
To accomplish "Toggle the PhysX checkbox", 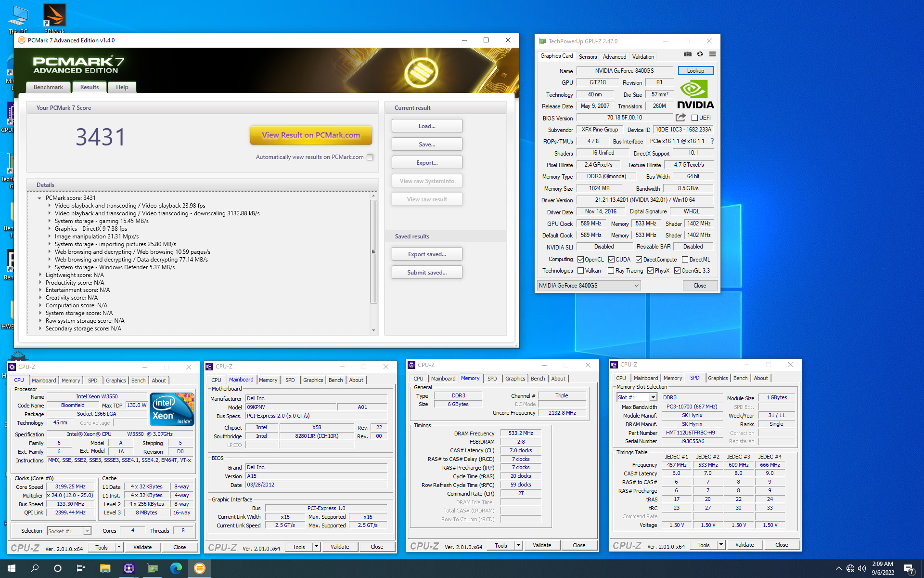I will point(650,271).
